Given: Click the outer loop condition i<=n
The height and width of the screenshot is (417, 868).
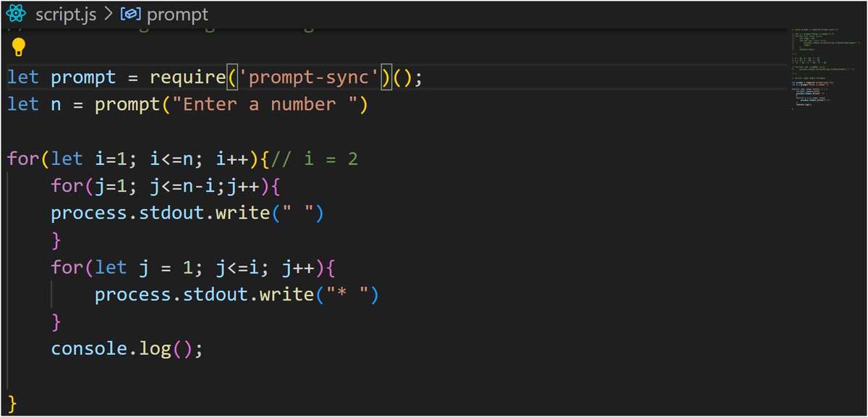Looking at the screenshot, I should [171, 159].
